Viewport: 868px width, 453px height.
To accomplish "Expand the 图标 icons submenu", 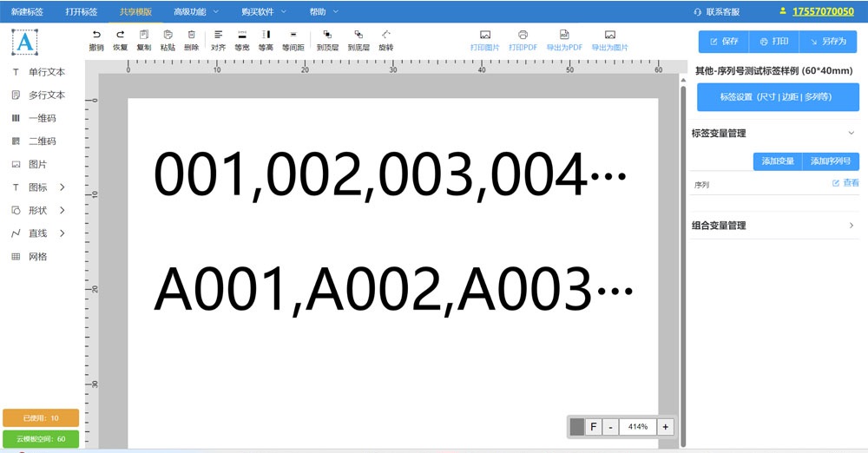I will pos(62,187).
